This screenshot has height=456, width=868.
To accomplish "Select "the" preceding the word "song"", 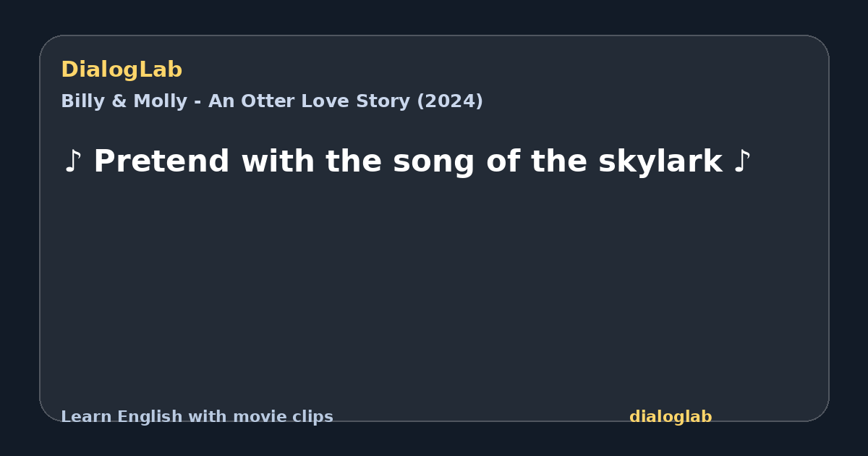I will tap(353, 161).
